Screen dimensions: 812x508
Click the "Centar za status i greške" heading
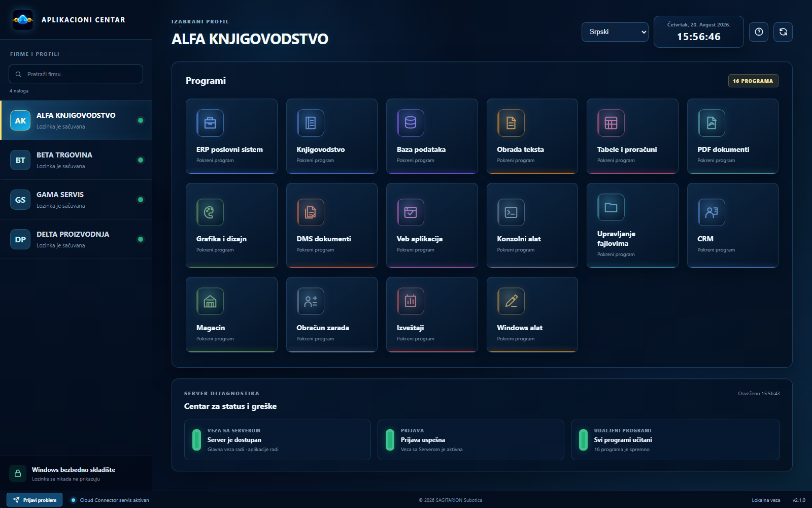click(230, 406)
